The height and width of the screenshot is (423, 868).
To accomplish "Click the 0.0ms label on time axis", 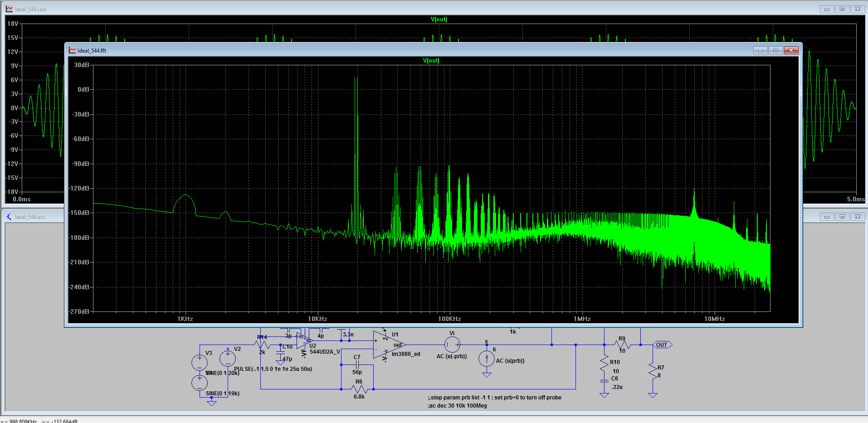I will [22, 199].
